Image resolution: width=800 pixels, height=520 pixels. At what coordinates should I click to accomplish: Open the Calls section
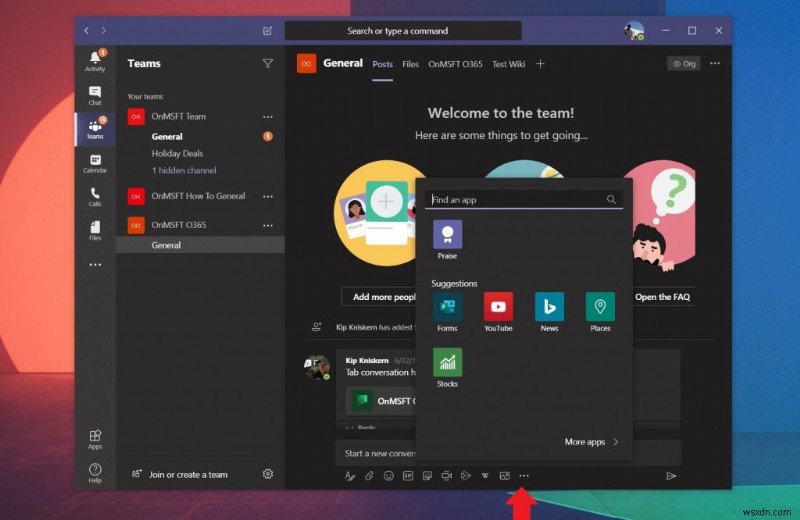coord(95,196)
